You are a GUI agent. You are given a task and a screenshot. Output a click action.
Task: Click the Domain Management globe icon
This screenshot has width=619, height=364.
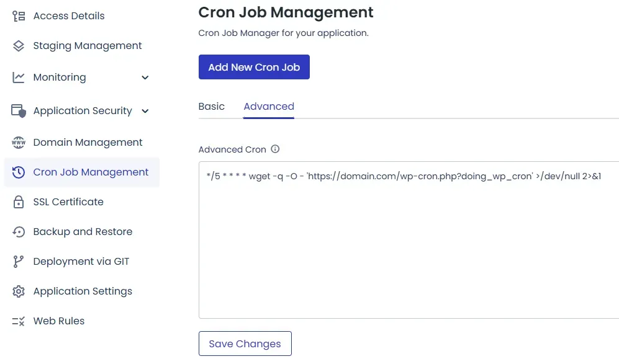click(19, 143)
